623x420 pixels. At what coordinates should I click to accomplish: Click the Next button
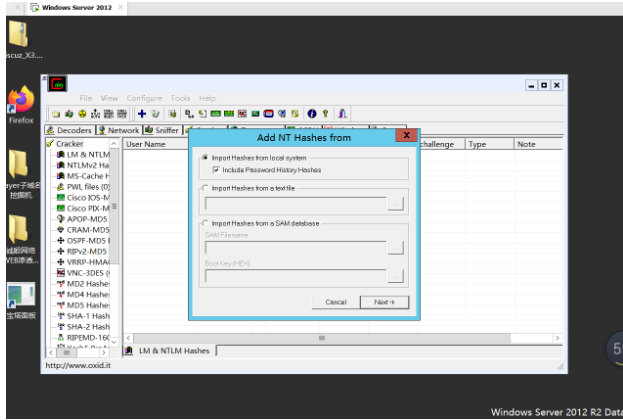(384, 302)
